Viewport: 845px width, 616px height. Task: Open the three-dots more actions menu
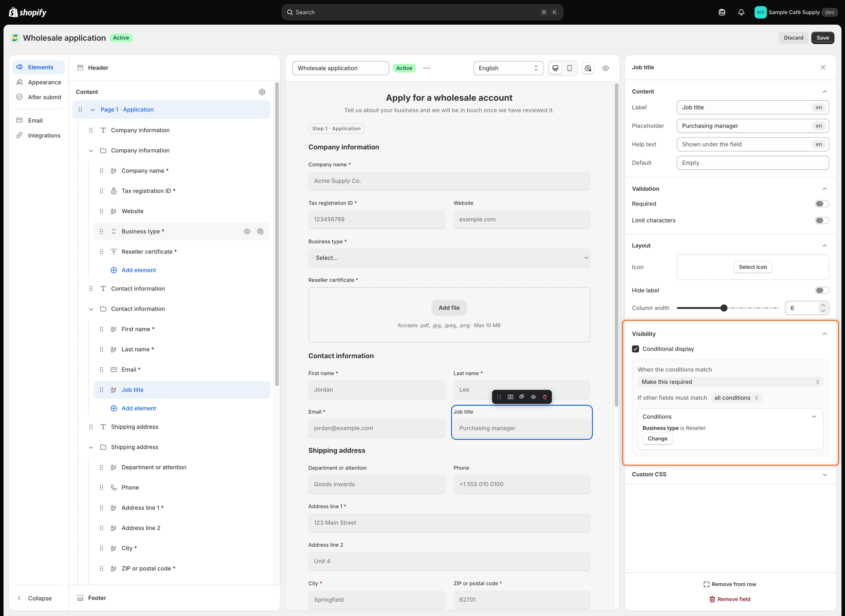426,68
